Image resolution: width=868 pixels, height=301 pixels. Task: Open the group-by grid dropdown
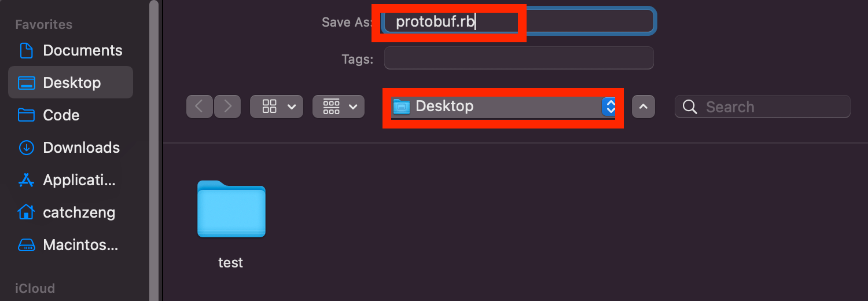pos(339,107)
